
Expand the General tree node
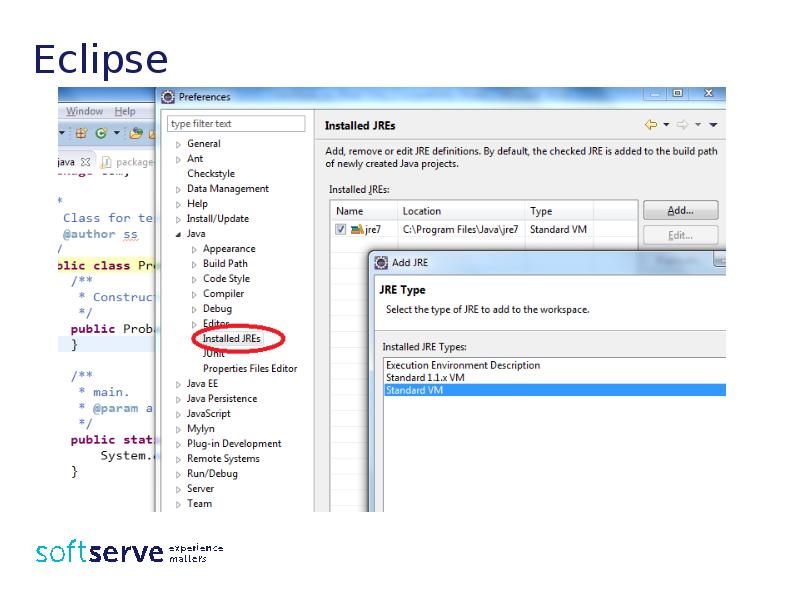click(178, 145)
